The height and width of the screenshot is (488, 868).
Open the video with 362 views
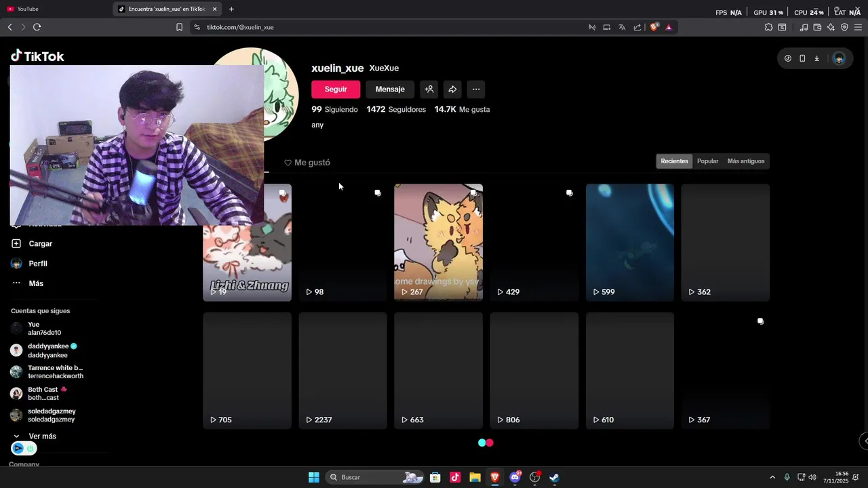726,242
